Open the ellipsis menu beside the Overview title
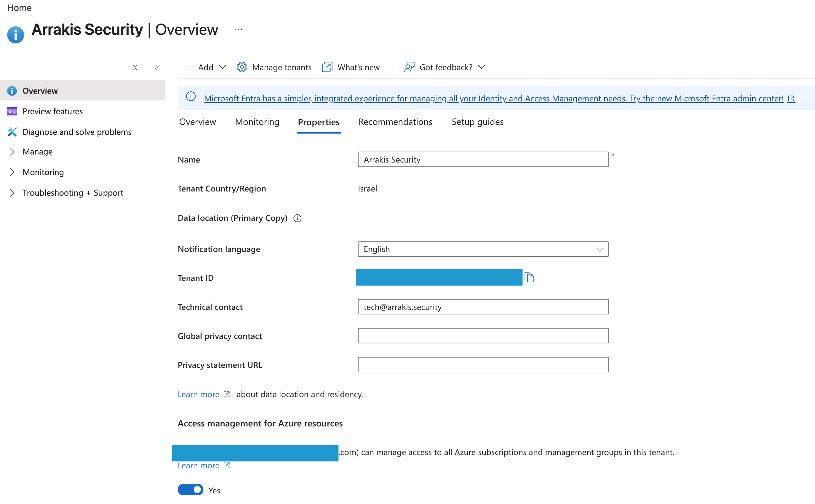The width and height of the screenshot is (815, 504). 239,30
